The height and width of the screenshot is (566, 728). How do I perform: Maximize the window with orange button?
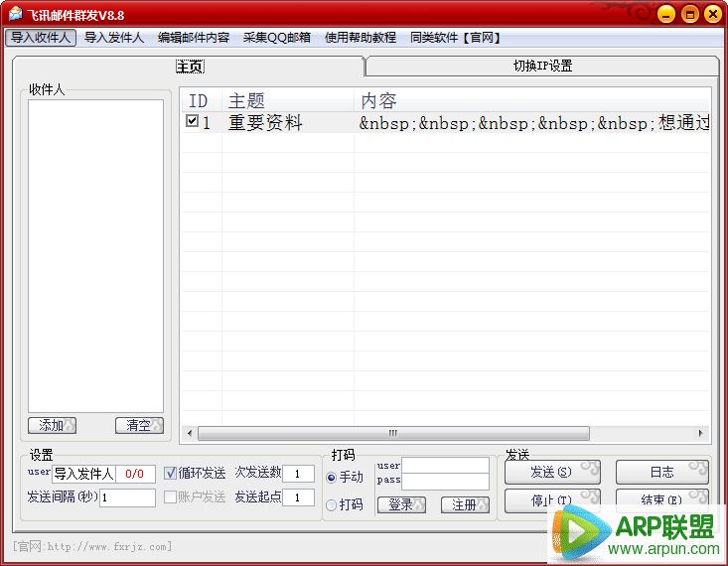(690, 14)
